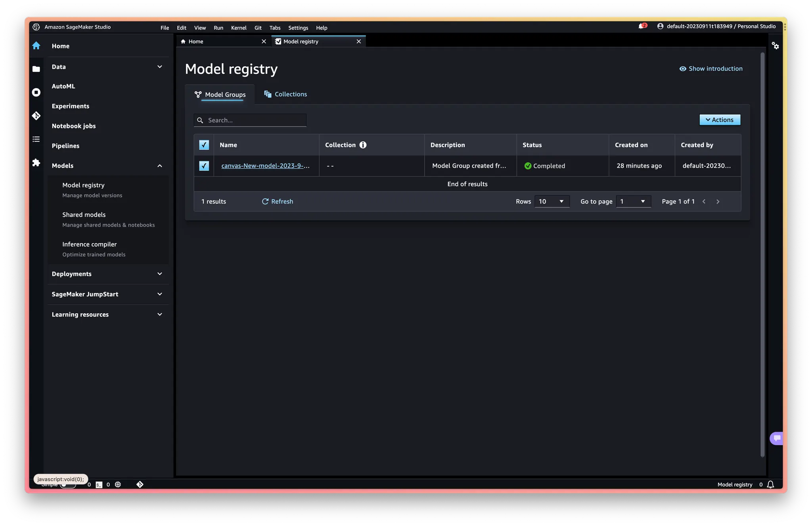Click the Refresh link

coord(278,202)
